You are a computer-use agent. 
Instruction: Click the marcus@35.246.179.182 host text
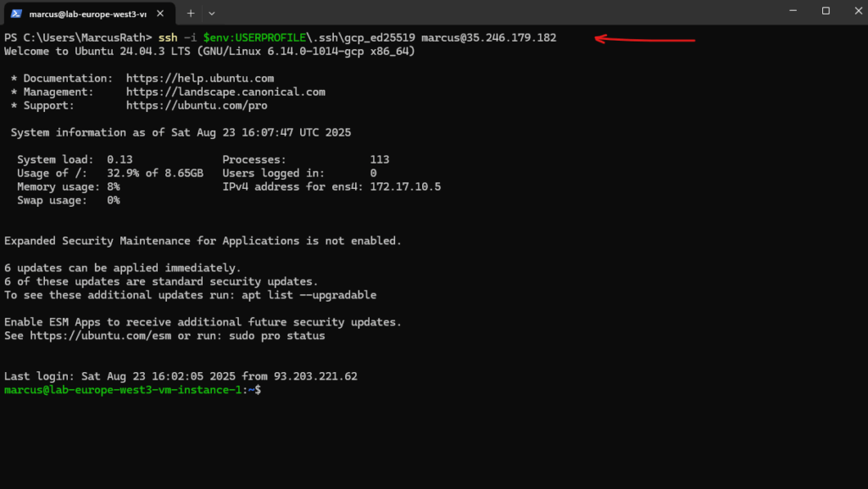pos(489,37)
